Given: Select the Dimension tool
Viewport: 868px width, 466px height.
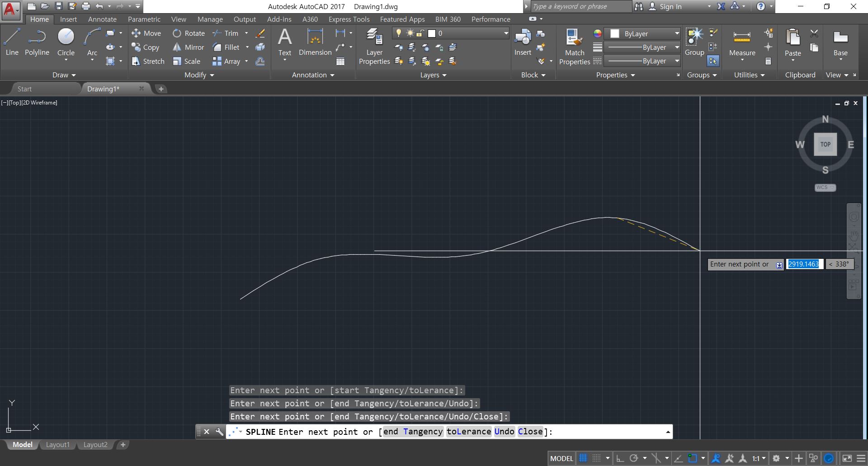Looking at the screenshot, I should [x=315, y=43].
